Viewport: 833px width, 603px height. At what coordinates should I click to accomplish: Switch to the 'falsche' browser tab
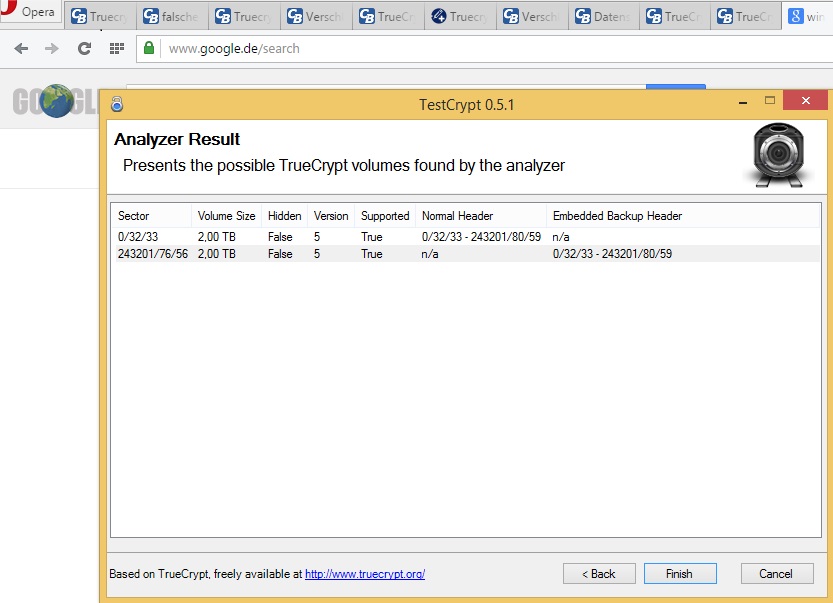172,17
